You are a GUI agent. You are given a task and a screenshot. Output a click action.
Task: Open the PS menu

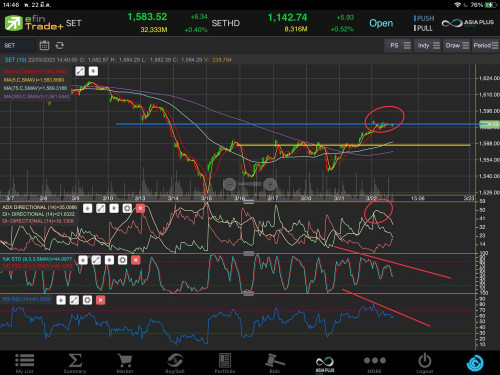pyautogui.click(x=399, y=45)
